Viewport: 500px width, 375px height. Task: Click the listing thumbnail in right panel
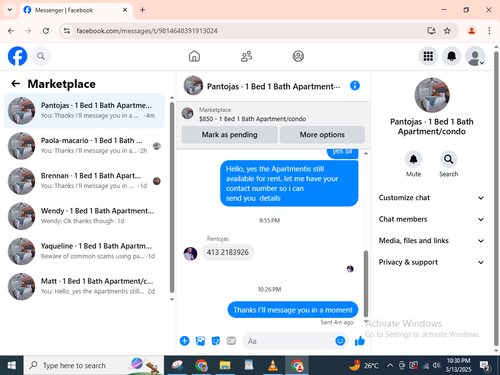(432, 95)
